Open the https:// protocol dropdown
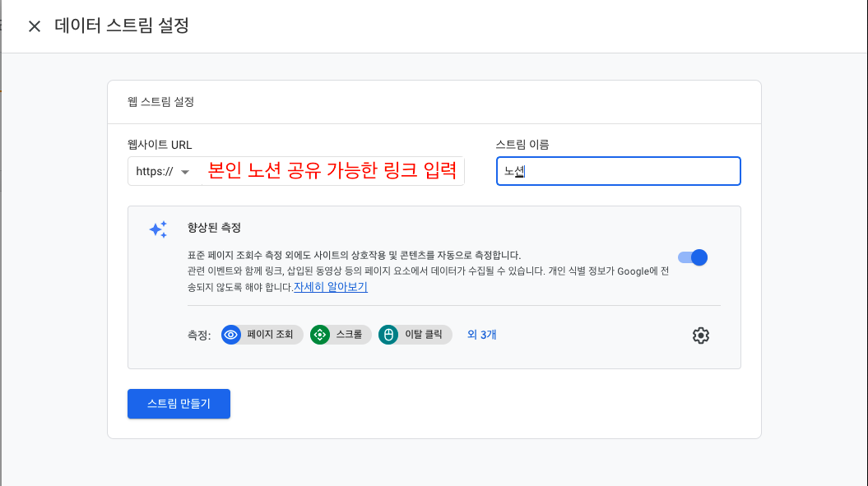This screenshot has height=486, width=868. tap(163, 172)
